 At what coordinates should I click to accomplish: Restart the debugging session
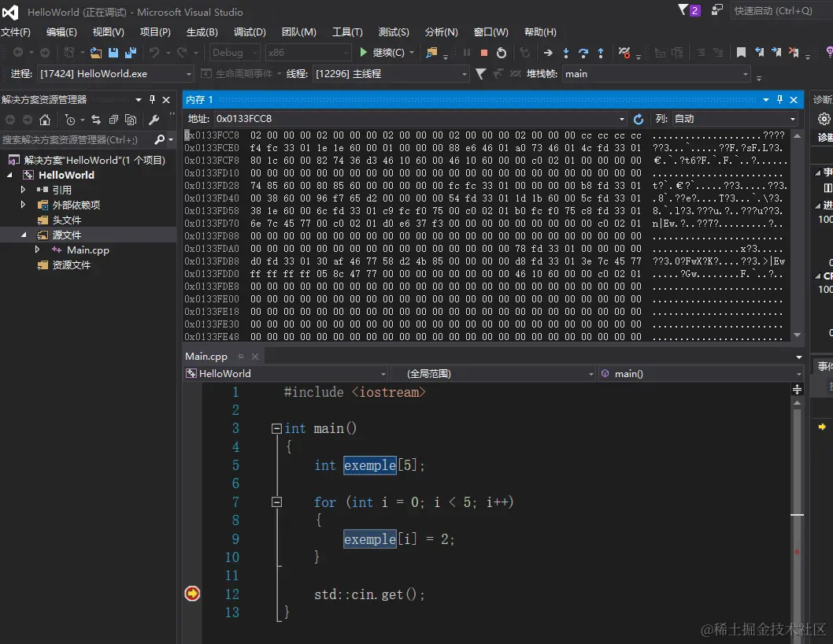click(x=502, y=53)
